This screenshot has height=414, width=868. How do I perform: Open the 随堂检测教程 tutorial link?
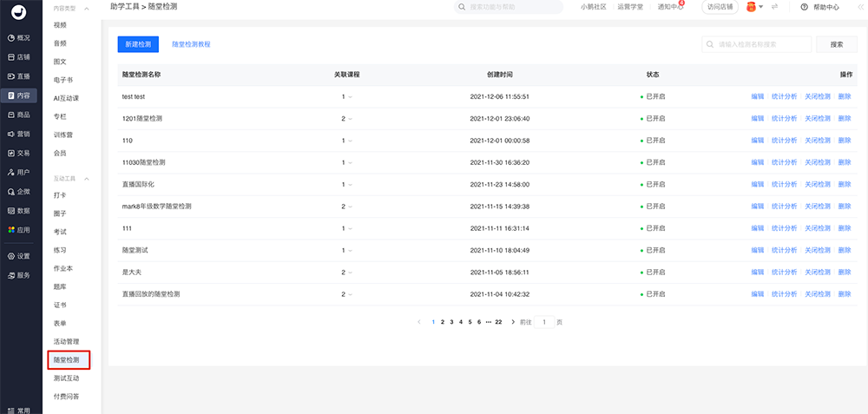[191, 43]
